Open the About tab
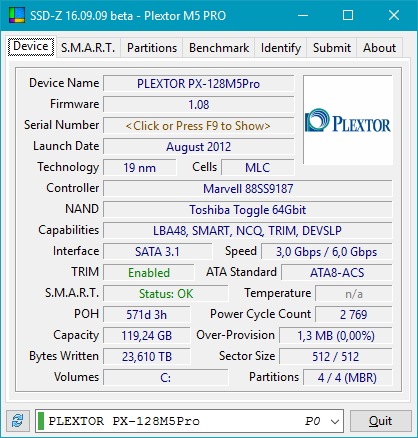This screenshot has height=438, width=418. pos(379,48)
